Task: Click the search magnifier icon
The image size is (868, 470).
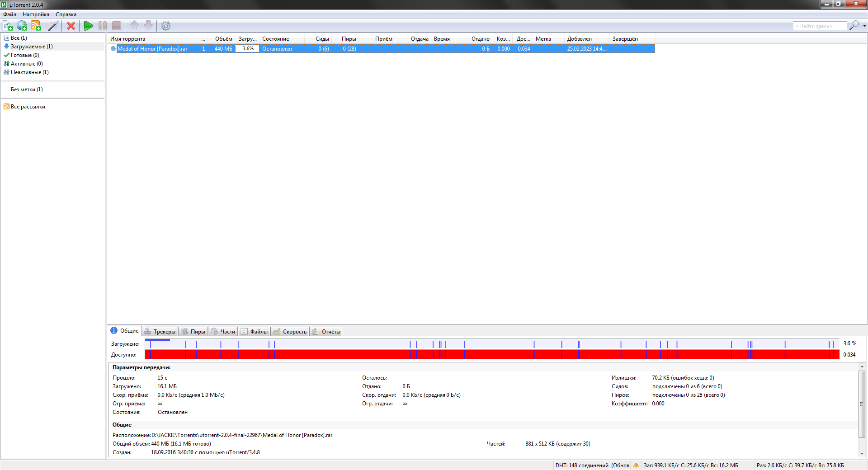Action: 854,26
